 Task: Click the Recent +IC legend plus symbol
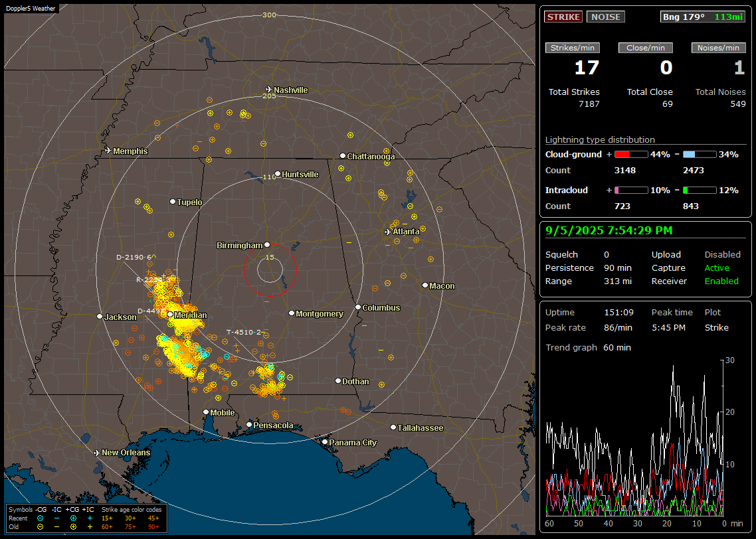pos(90,518)
